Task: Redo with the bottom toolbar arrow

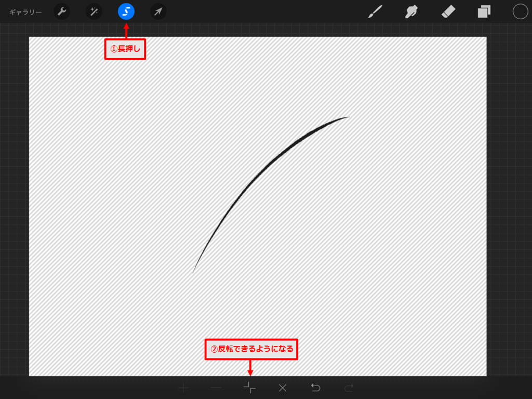Action: (x=349, y=388)
